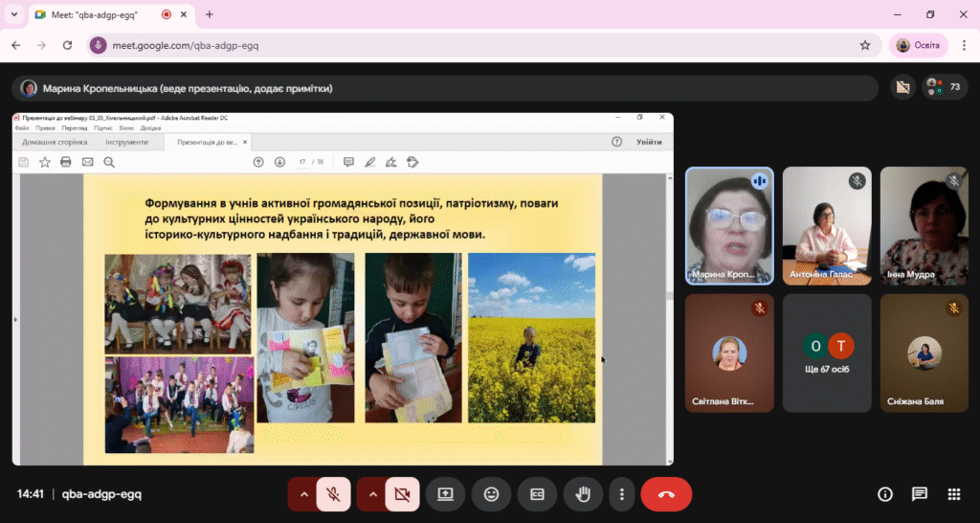Screen dimensions: 980x523
Task: Open the meeting chat panel
Action: [x=919, y=494]
